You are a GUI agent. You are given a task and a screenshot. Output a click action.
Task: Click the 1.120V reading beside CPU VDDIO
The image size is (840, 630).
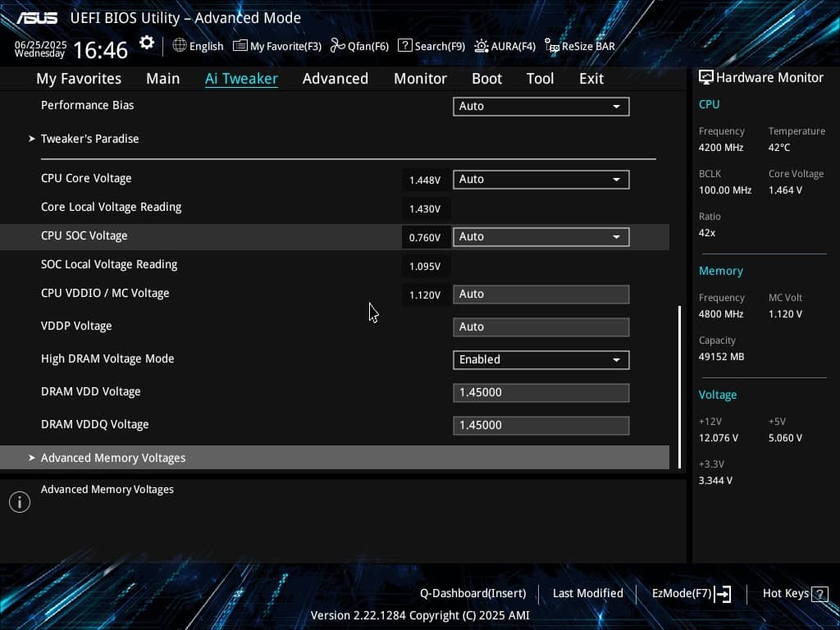pyautogui.click(x=425, y=295)
